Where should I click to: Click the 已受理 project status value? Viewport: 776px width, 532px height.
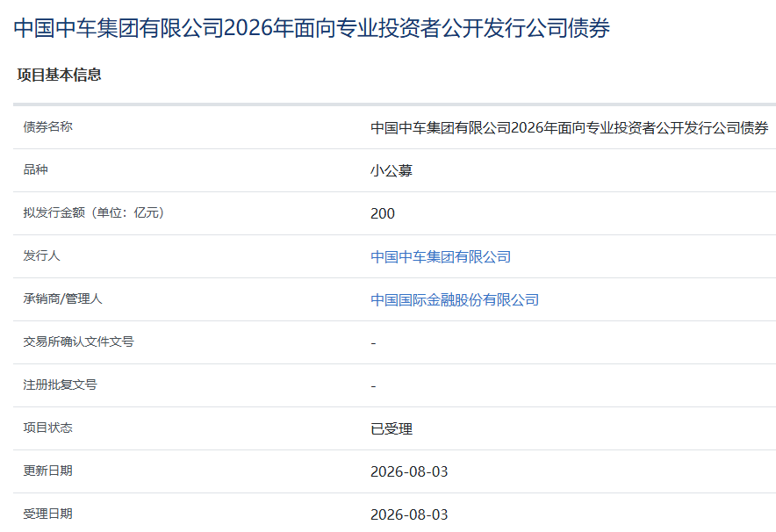[x=392, y=428]
